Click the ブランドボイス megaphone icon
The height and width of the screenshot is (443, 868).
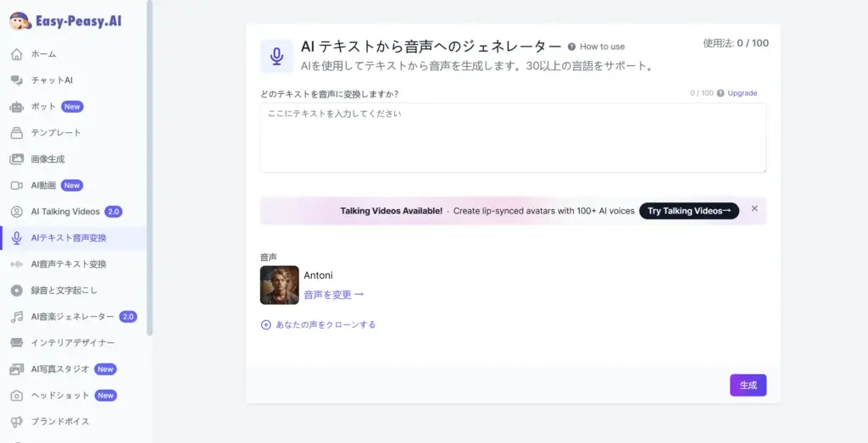16,422
